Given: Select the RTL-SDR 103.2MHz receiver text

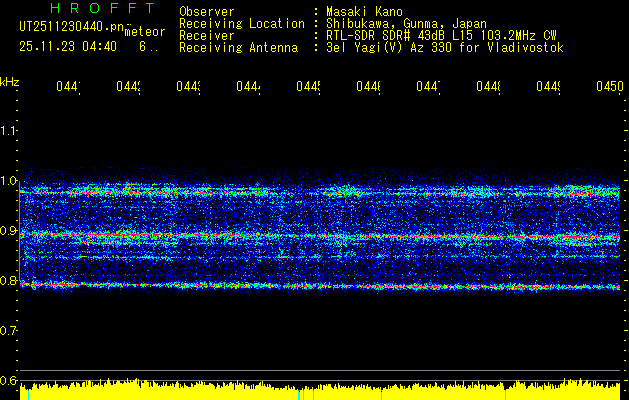Looking at the screenshot, I should [x=441, y=36].
